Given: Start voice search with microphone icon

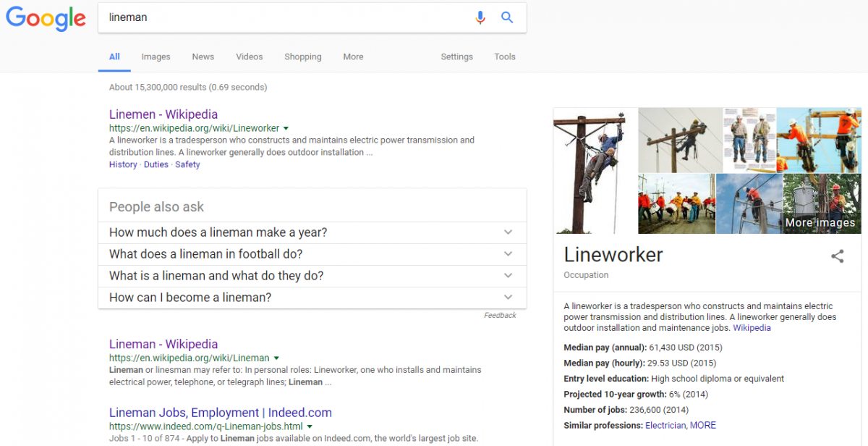Looking at the screenshot, I should tap(480, 17).
